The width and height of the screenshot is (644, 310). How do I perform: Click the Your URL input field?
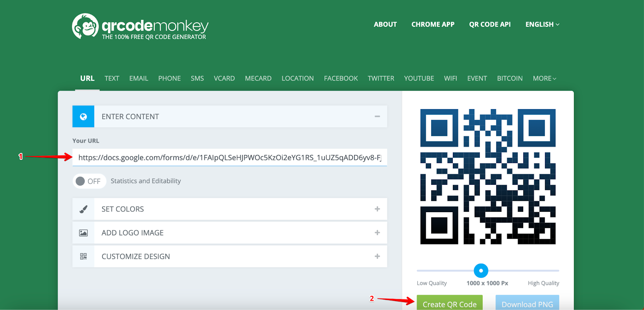[230, 157]
